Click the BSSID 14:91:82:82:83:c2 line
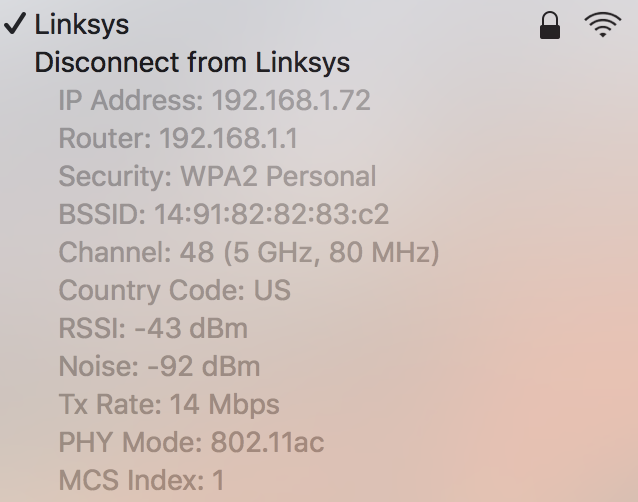Image resolution: width=638 pixels, height=502 pixels. tap(224, 214)
